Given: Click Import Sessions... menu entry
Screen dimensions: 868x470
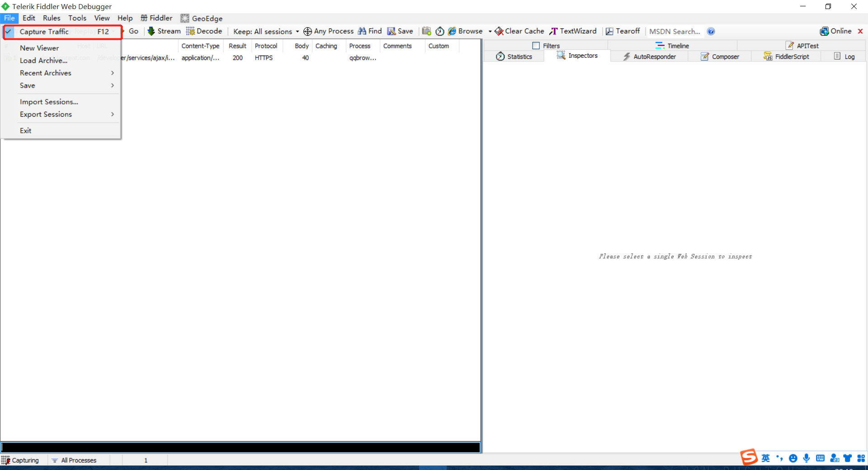Looking at the screenshot, I should pos(49,102).
